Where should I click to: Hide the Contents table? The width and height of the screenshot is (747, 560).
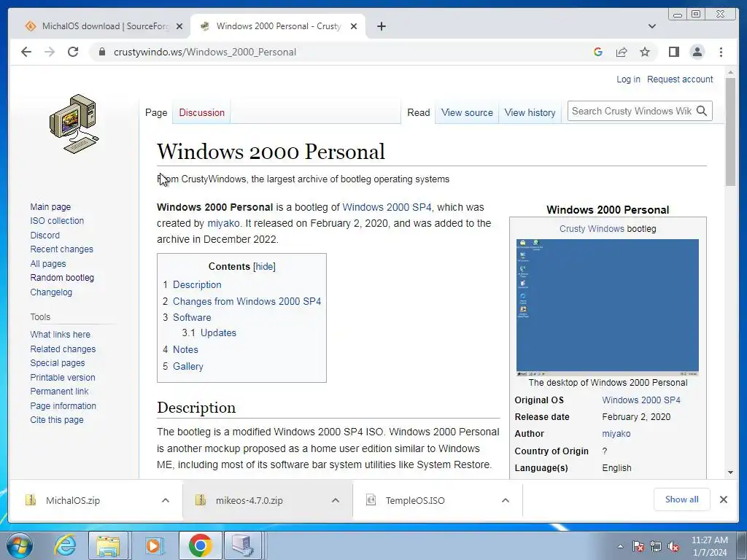[x=264, y=267]
